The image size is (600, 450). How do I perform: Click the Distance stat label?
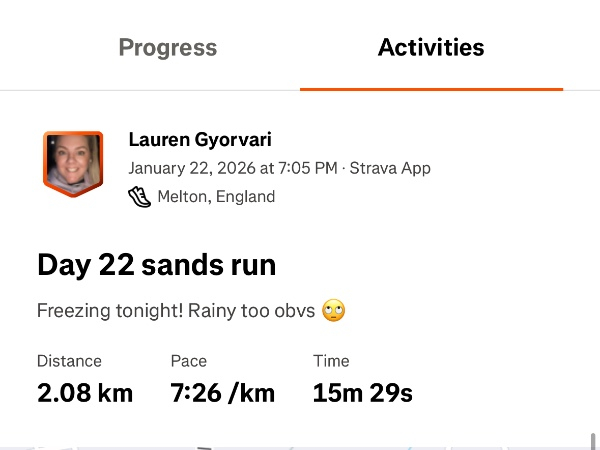[69, 361]
